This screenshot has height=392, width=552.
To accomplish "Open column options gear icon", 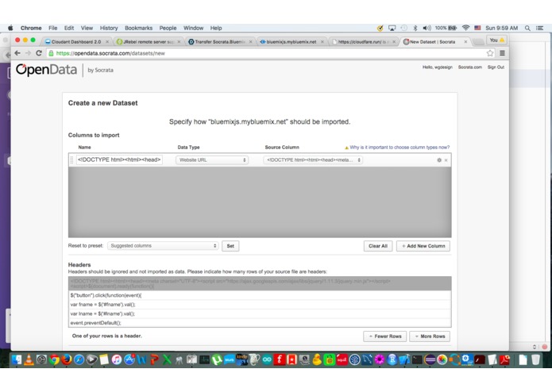I will (x=439, y=160).
